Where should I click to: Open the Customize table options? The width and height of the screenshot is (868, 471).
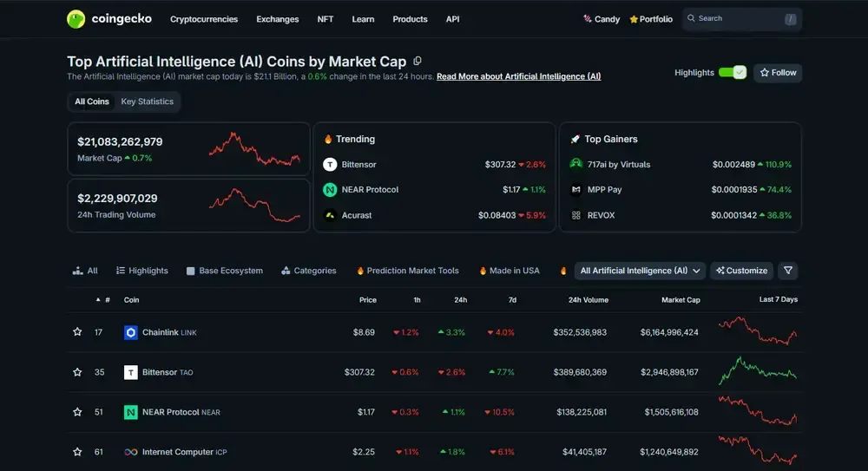point(740,271)
